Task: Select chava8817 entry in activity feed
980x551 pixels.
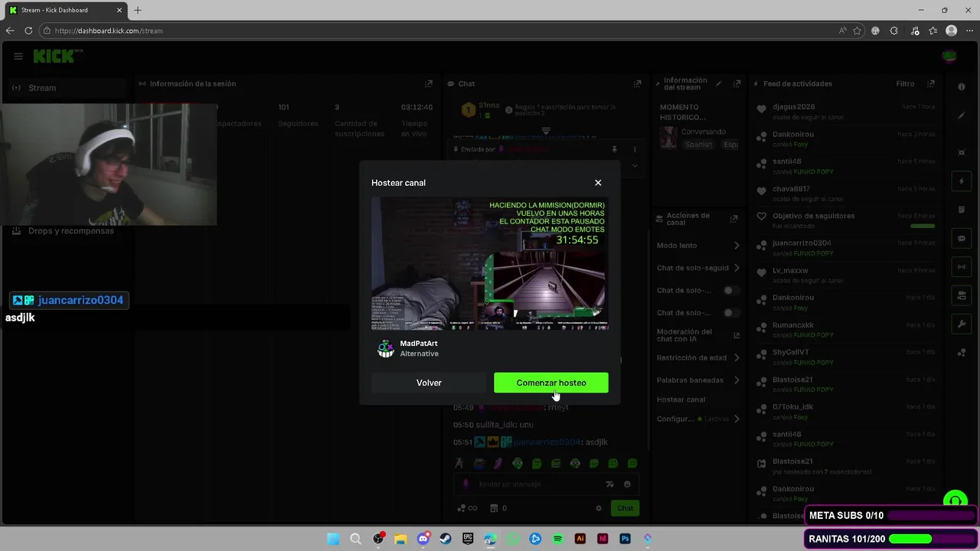Action: point(844,193)
